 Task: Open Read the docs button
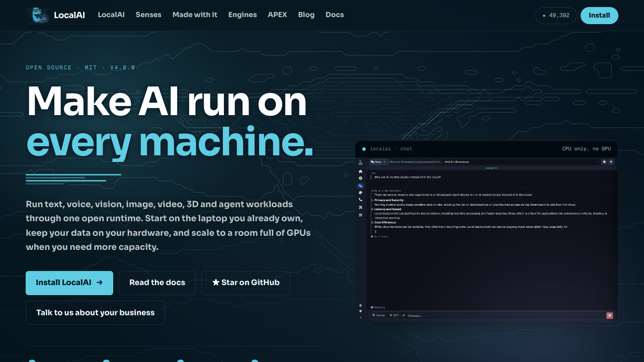click(157, 283)
